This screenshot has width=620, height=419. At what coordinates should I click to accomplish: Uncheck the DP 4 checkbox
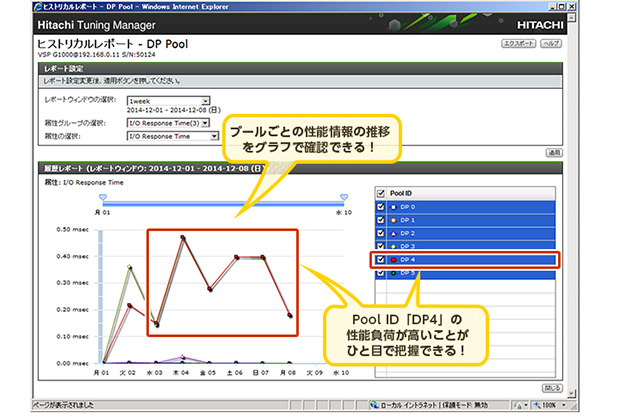click(381, 260)
